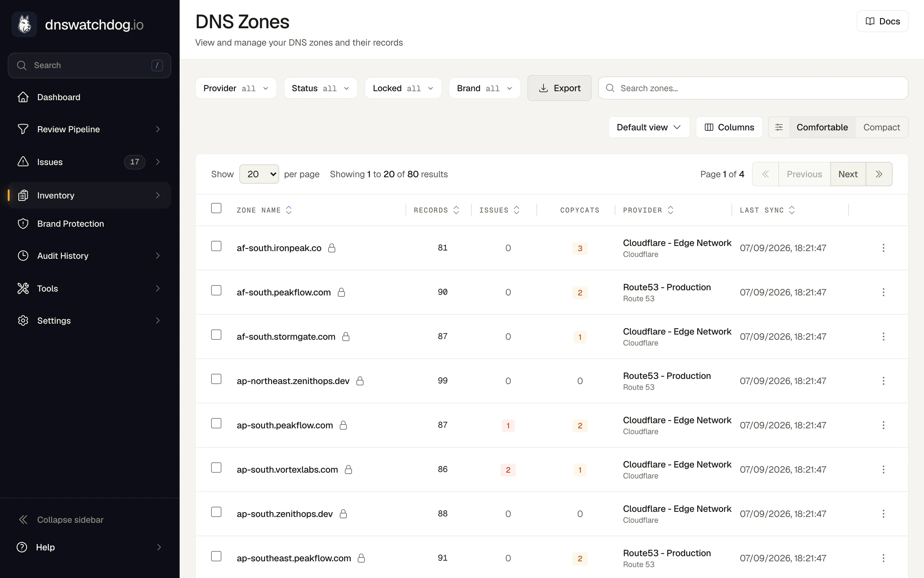
Task: Go to Brand Protection in sidebar
Action: pyautogui.click(x=89, y=223)
